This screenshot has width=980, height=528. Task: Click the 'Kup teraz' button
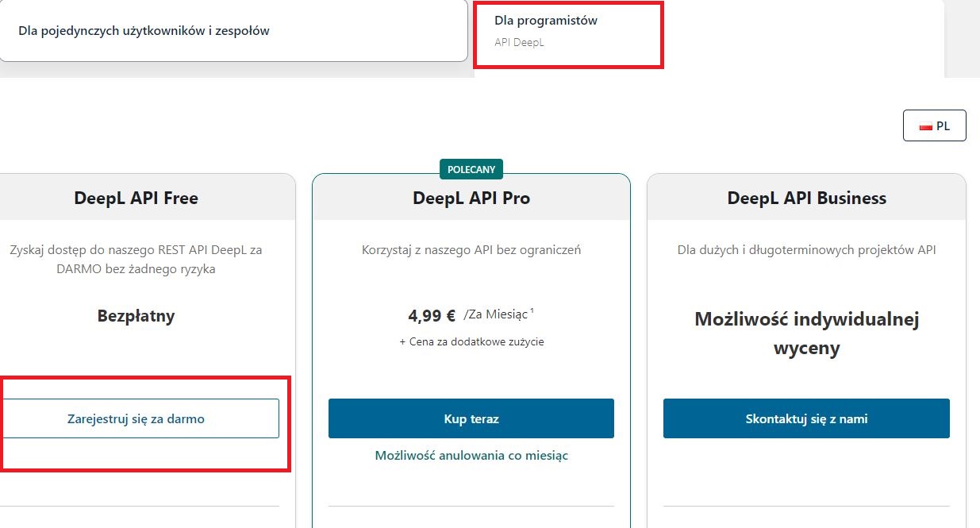tap(471, 418)
